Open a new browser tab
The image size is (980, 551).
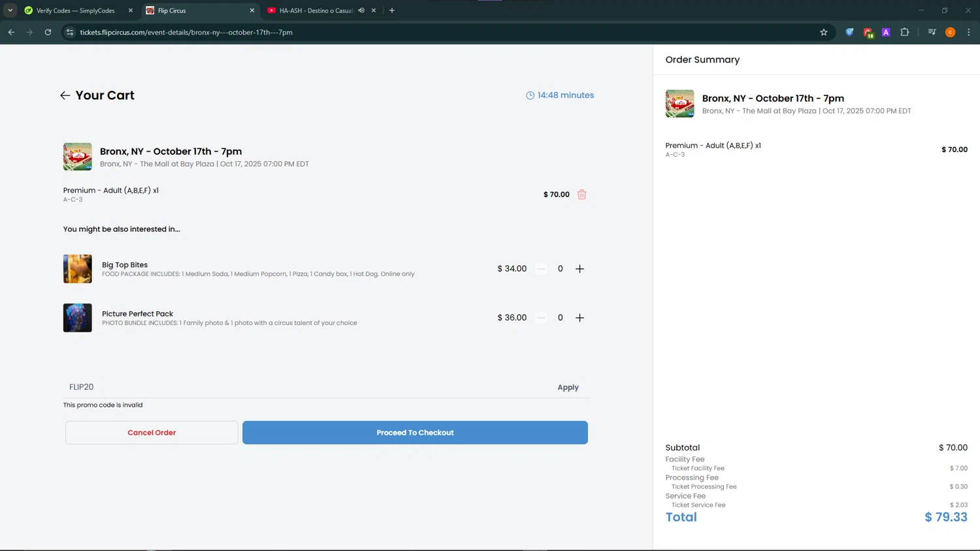[392, 10]
